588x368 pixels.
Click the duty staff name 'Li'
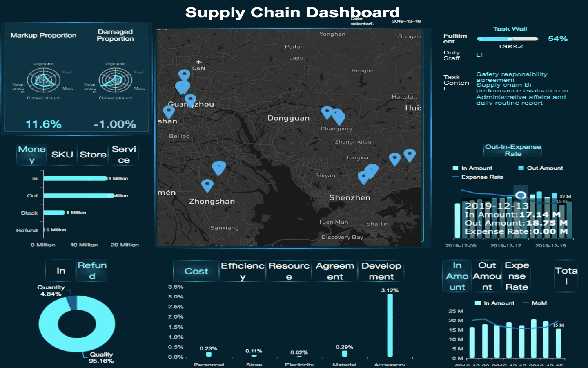click(479, 55)
